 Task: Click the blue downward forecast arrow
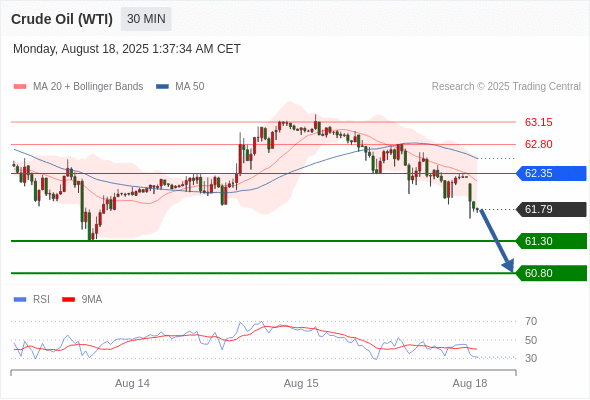click(x=497, y=241)
